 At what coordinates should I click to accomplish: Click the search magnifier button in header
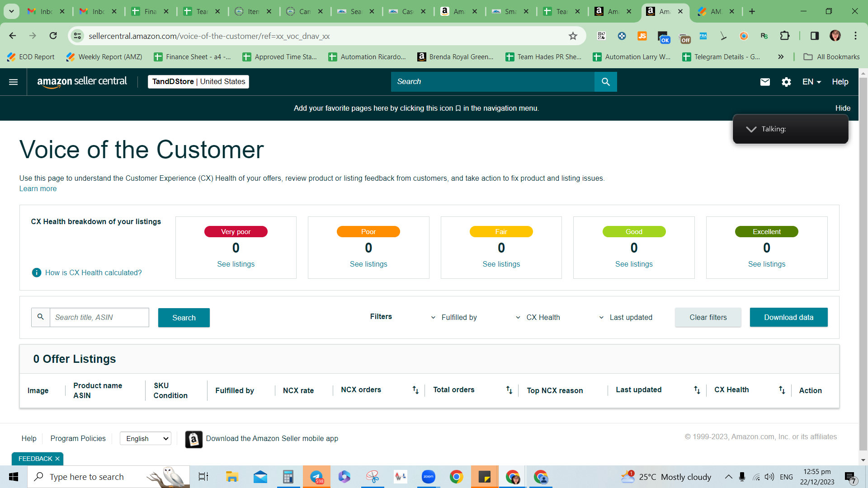click(606, 82)
